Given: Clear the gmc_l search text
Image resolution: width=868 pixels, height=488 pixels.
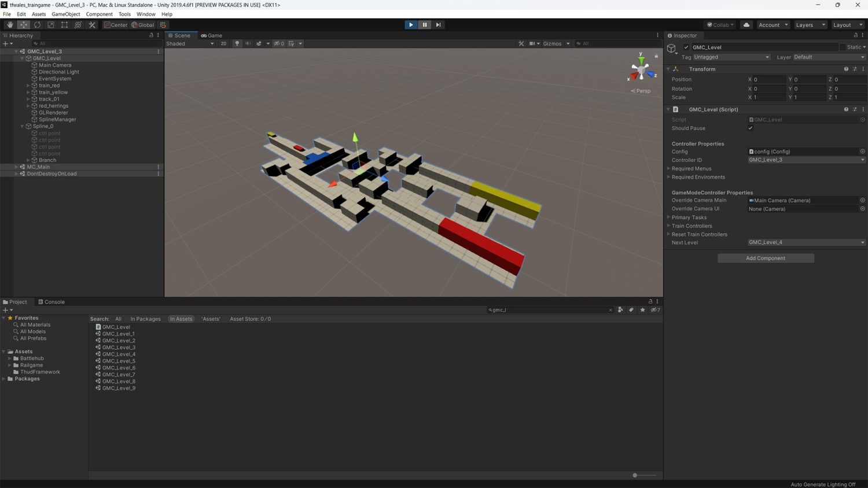Looking at the screenshot, I should point(610,310).
